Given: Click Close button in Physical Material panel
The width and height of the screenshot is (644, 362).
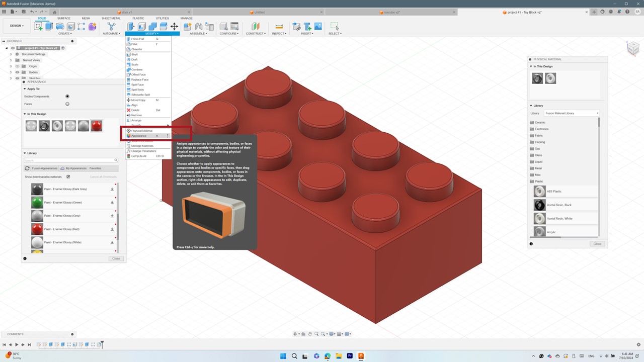Looking at the screenshot, I should [597, 244].
